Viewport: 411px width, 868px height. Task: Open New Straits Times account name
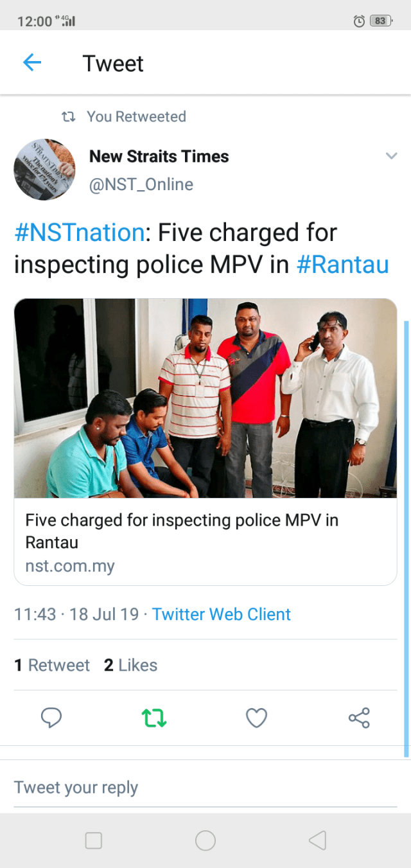[x=159, y=156]
